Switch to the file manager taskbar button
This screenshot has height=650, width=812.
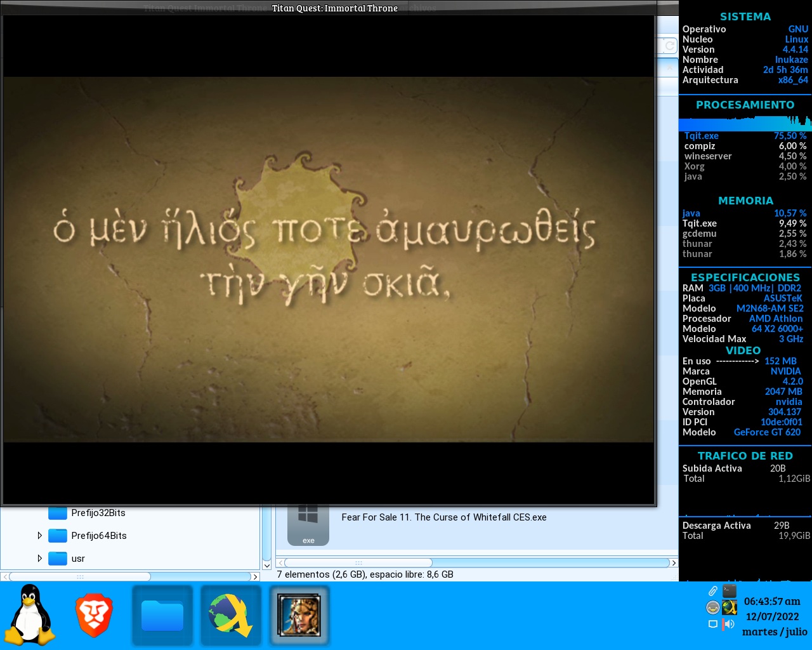(x=162, y=615)
